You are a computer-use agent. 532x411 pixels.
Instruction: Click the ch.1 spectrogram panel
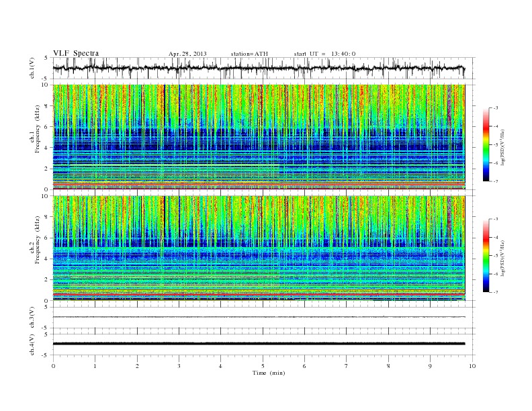259,137
